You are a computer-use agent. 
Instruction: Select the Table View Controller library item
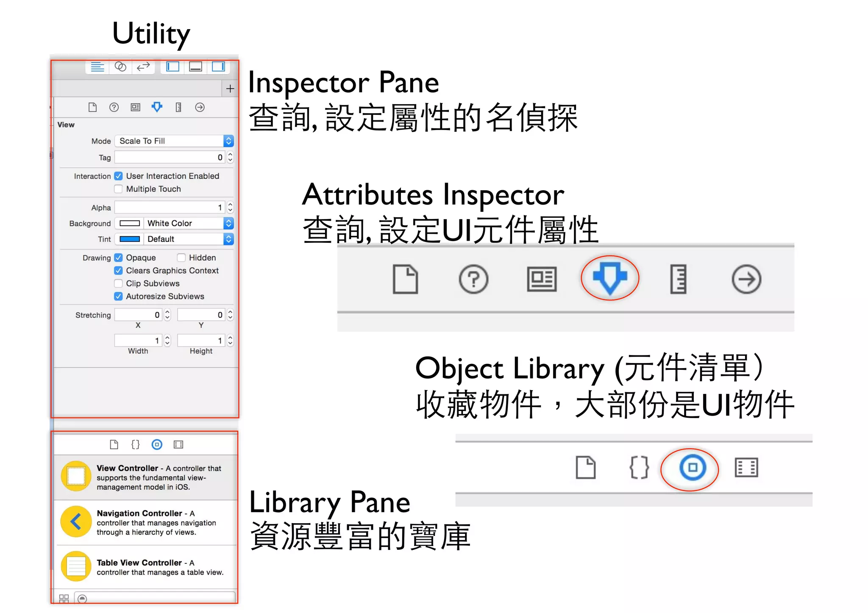click(x=145, y=567)
